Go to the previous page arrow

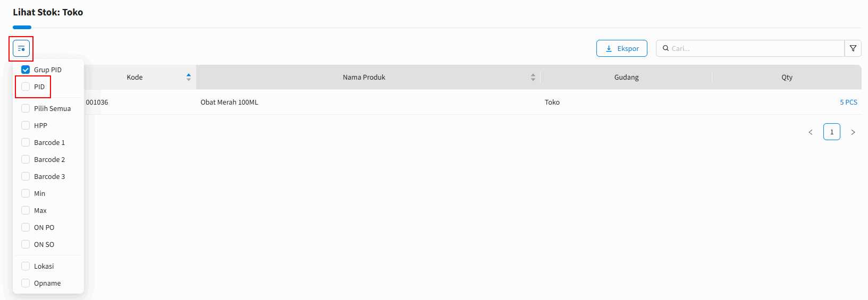click(810, 132)
